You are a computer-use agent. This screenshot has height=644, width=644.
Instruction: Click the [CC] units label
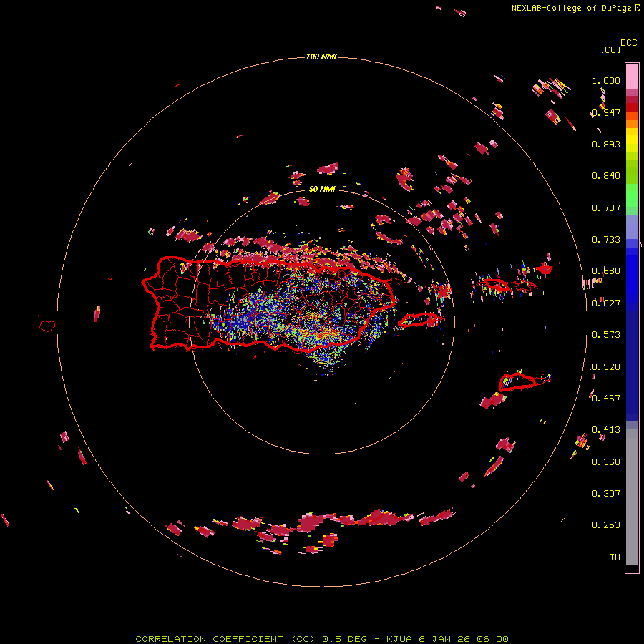(x=610, y=49)
